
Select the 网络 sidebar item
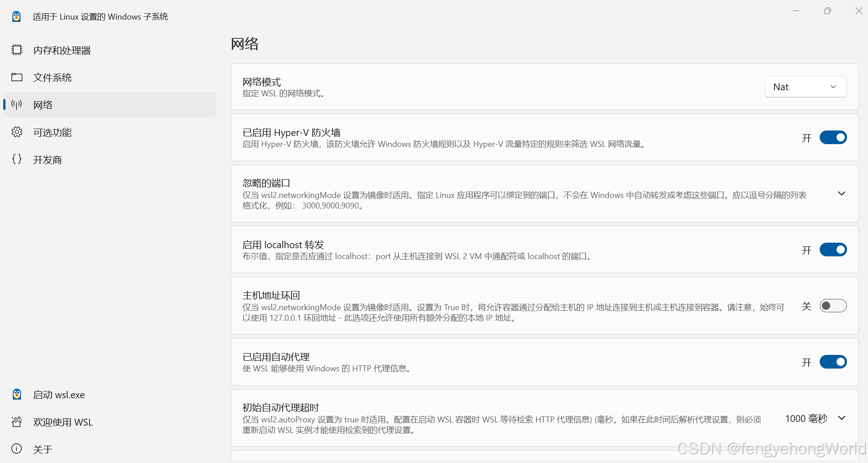tap(109, 105)
